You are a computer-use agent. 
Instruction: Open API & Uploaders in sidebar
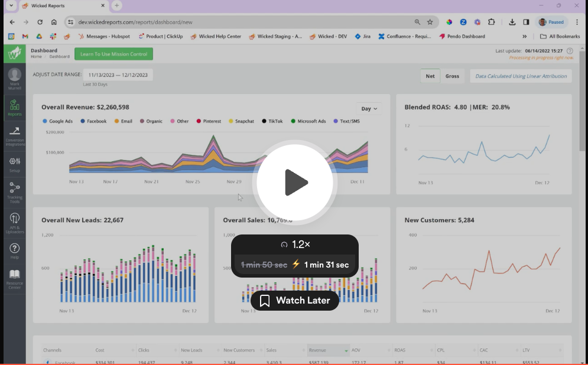(x=15, y=223)
